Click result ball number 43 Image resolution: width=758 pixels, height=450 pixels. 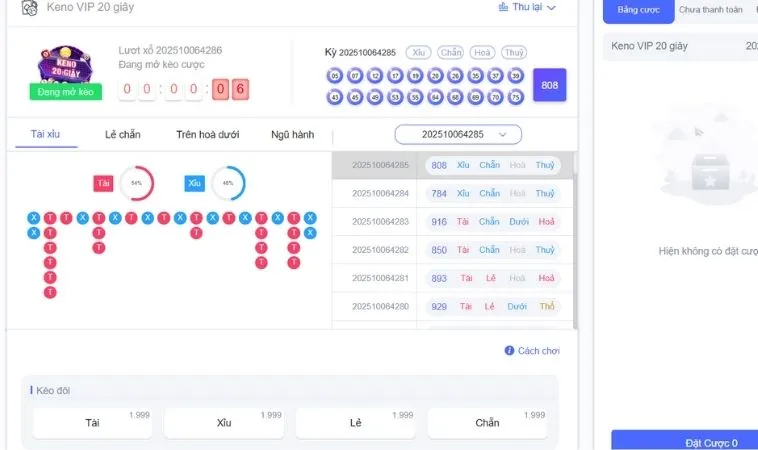pos(335,97)
